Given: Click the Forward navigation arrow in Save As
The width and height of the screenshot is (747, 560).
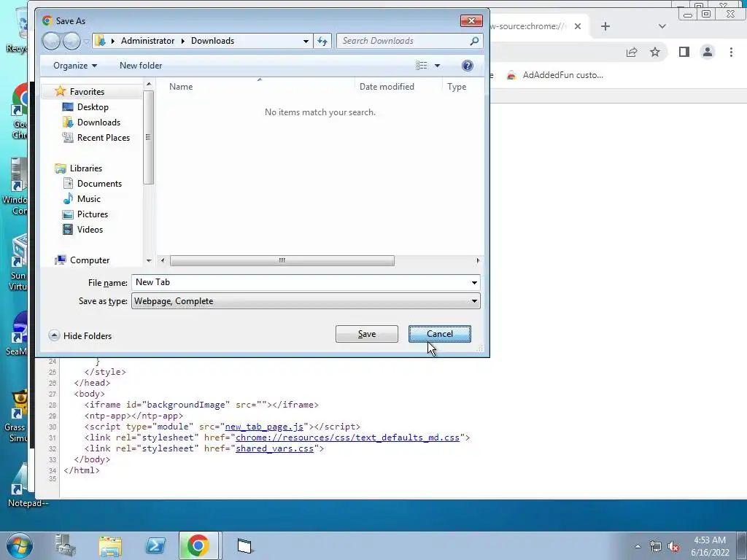Looking at the screenshot, I should point(71,42).
